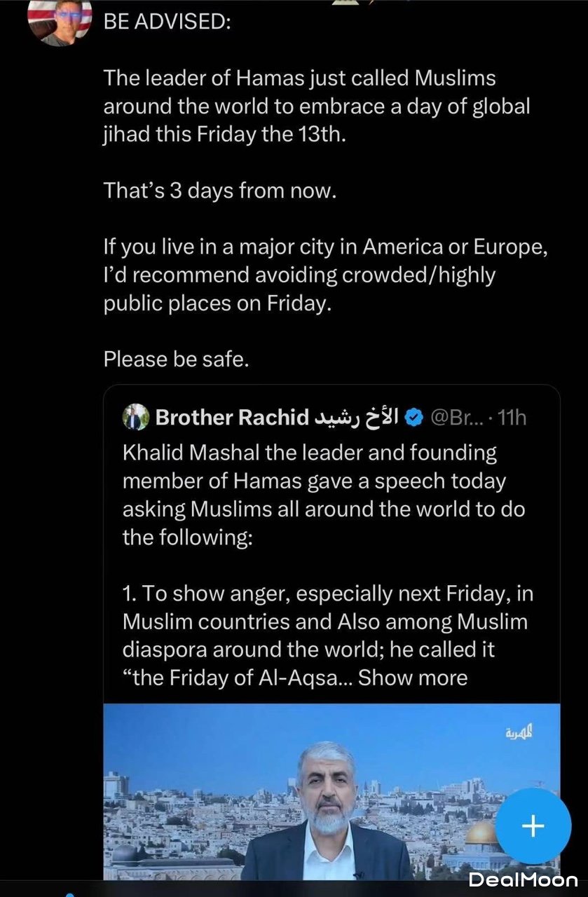The height and width of the screenshot is (897, 588).
Task: Tap the 'Please be safe.' line
Action: [x=176, y=359]
